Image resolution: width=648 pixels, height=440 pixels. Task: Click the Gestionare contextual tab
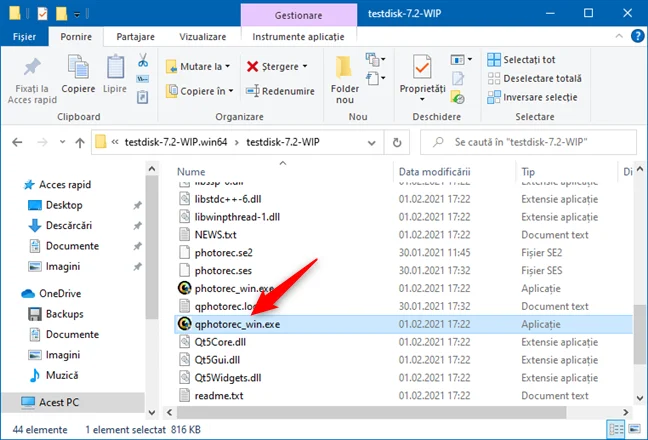(298, 15)
